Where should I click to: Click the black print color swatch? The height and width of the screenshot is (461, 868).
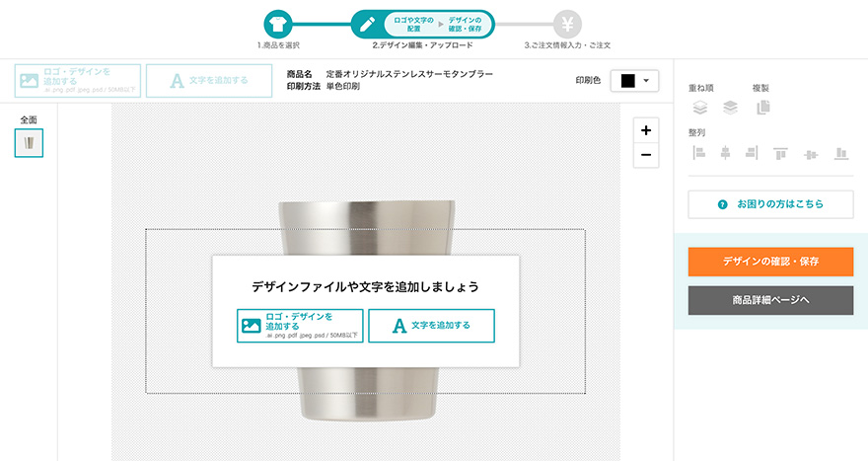pyautogui.click(x=627, y=81)
